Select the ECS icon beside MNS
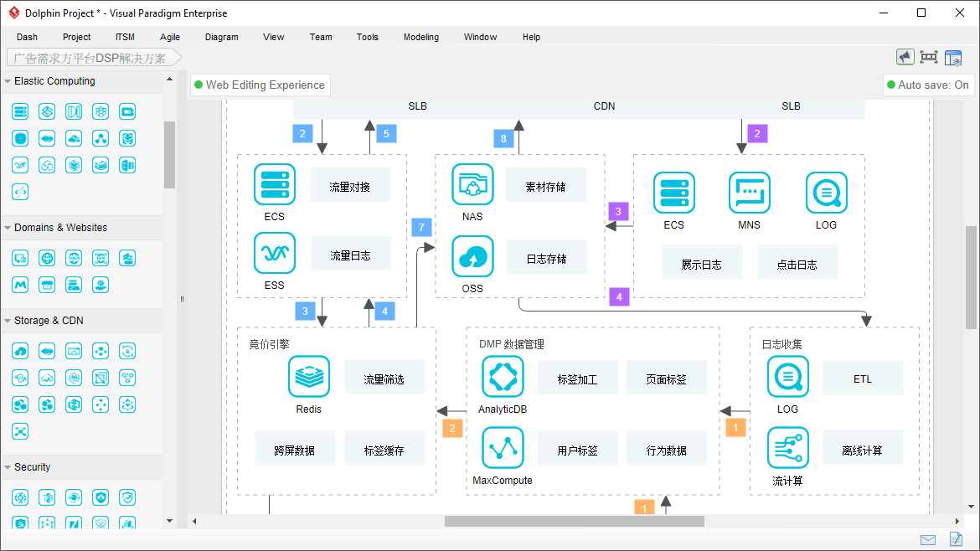This screenshot has height=551, width=980. [x=673, y=193]
